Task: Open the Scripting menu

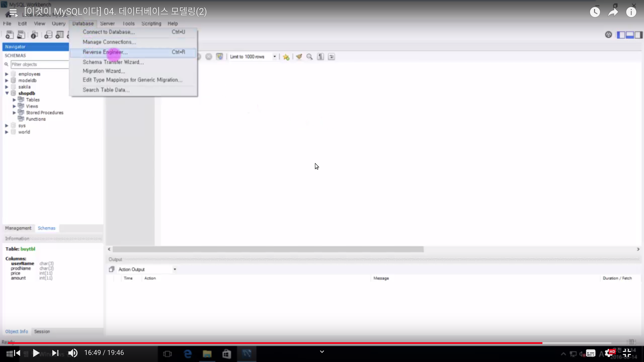Action: click(x=151, y=23)
